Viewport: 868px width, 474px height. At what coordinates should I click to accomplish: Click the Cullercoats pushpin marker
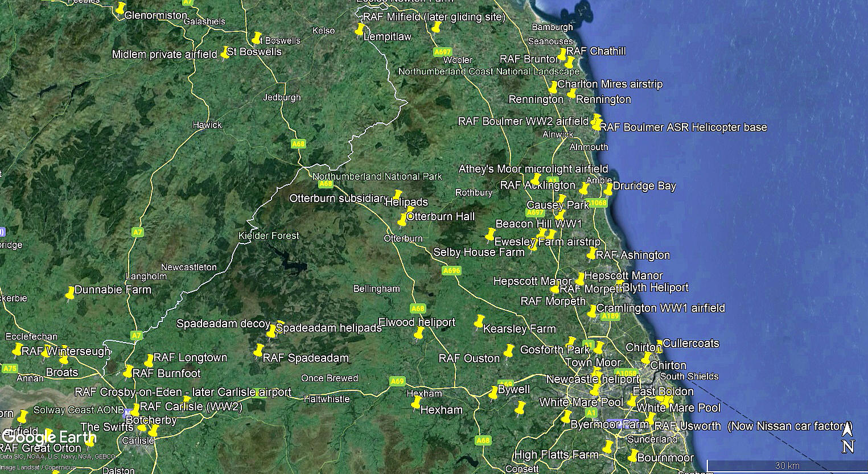point(659,345)
